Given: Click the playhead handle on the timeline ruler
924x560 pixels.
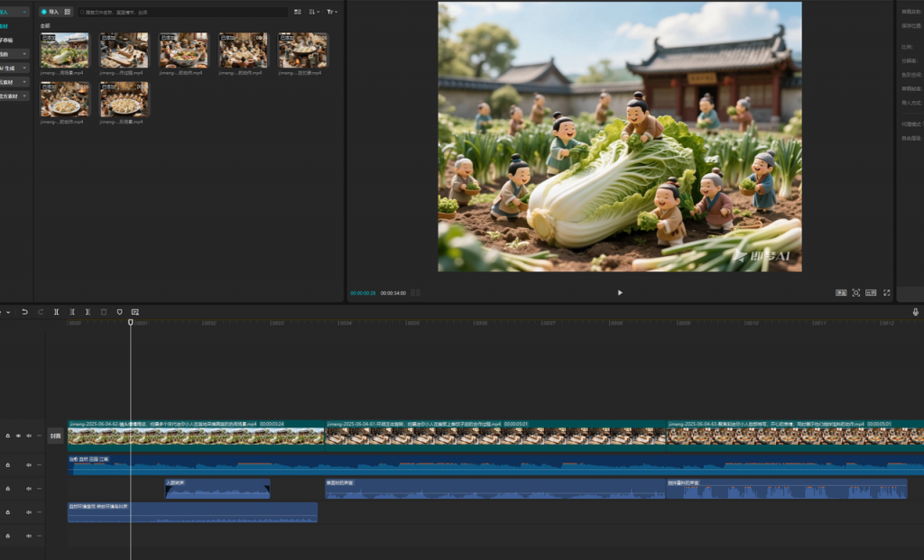Looking at the screenshot, I should click(x=131, y=323).
